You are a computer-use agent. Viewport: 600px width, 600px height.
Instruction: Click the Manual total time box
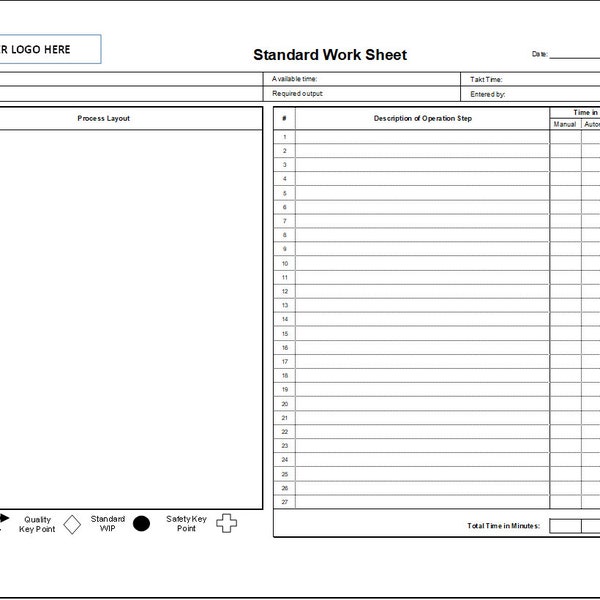coord(565,526)
